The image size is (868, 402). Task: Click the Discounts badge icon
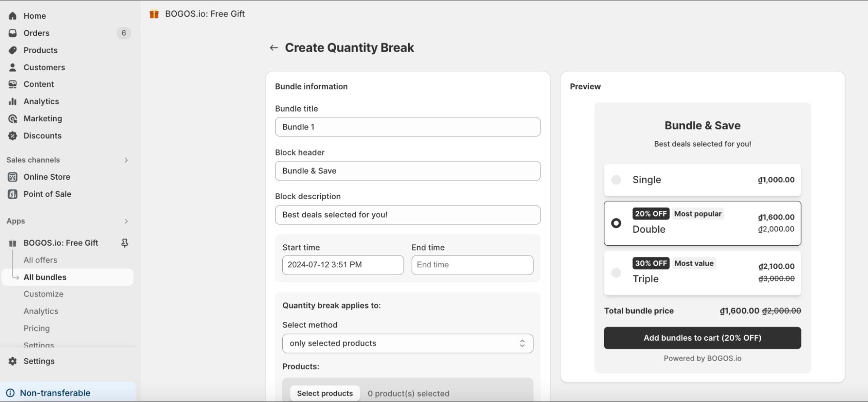[x=13, y=136]
